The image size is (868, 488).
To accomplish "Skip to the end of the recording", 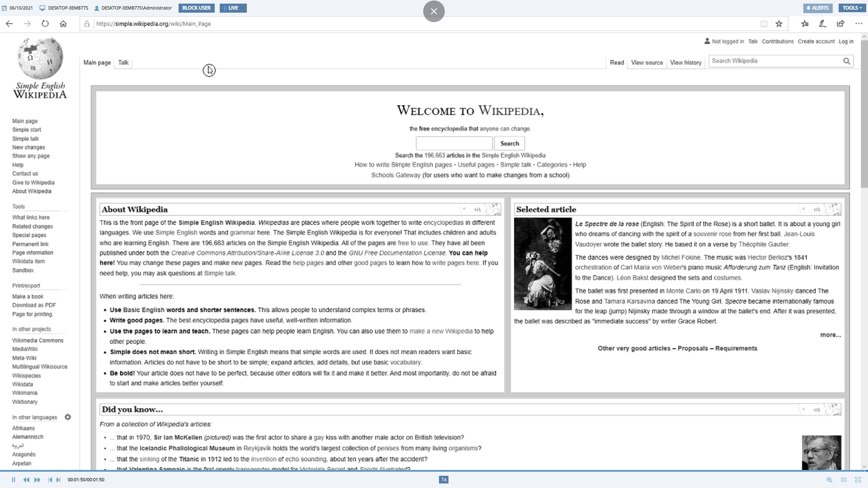I will (58, 480).
